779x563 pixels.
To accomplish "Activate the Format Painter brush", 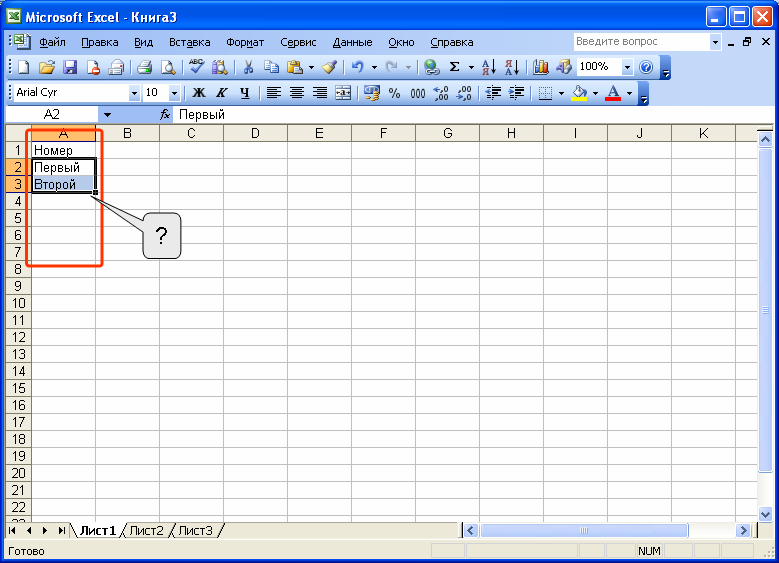I will point(329,67).
